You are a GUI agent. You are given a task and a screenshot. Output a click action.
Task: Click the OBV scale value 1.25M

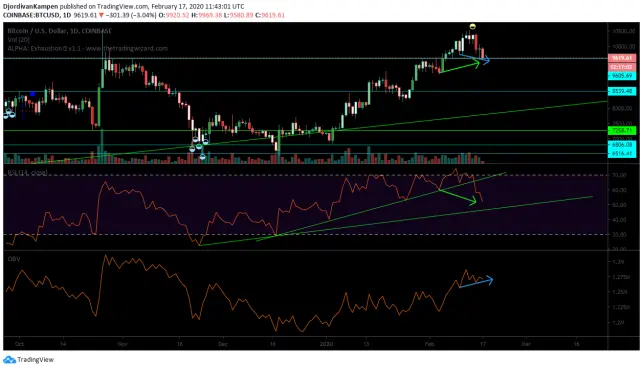[620, 292]
